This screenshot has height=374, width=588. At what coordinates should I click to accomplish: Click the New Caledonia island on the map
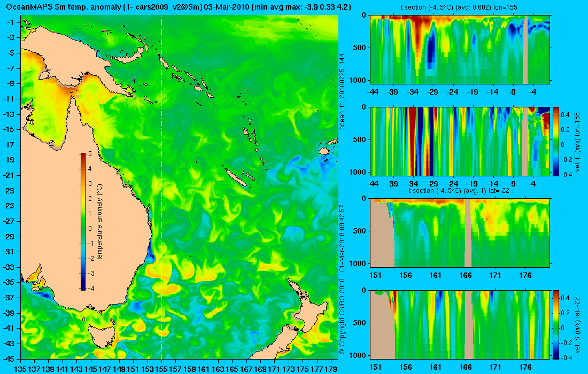pyautogui.click(x=235, y=177)
